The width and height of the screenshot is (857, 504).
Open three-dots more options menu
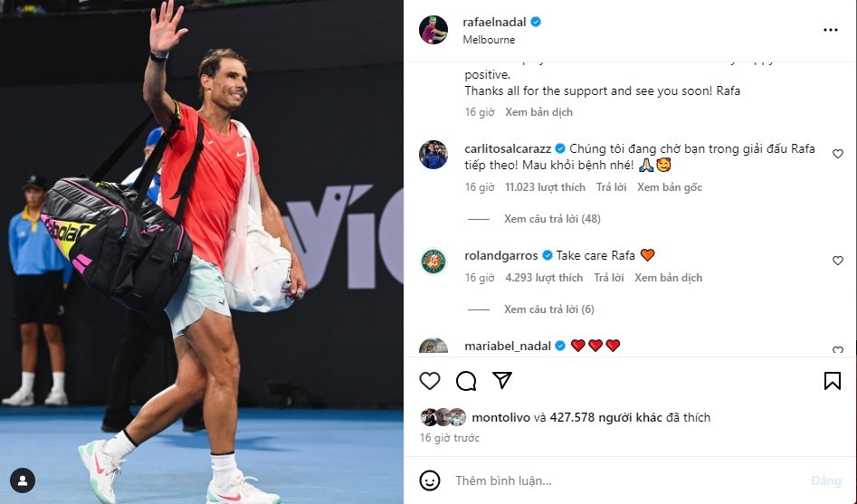830,30
